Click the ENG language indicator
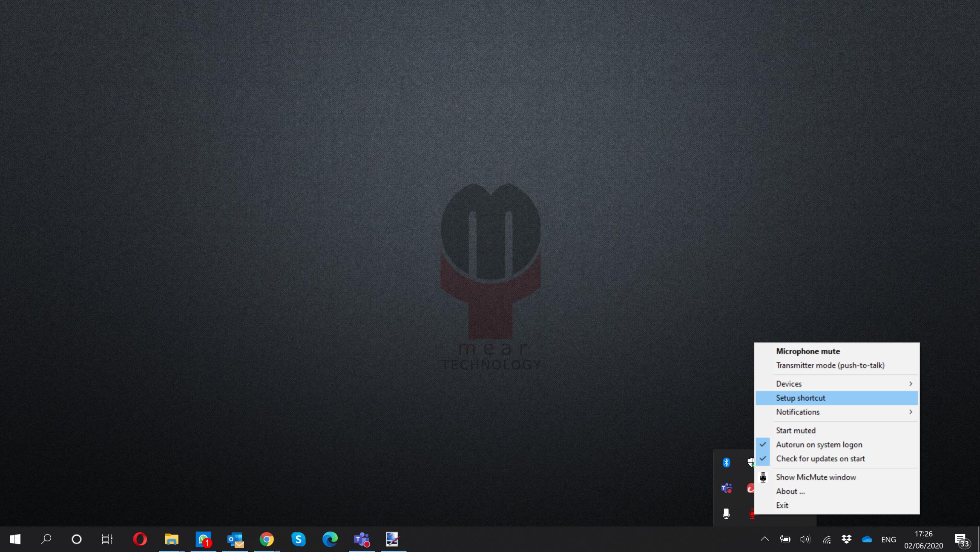The image size is (980, 552). pyautogui.click(x=888, y=540)
